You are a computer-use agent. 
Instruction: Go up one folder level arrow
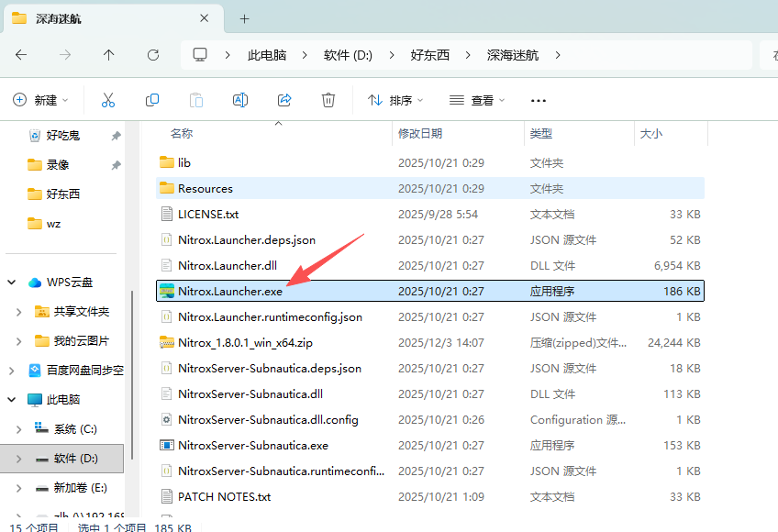[109, 55]
